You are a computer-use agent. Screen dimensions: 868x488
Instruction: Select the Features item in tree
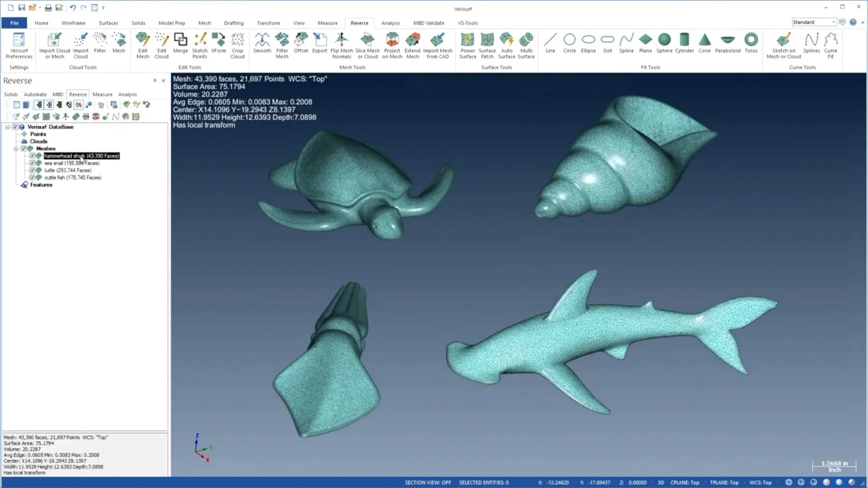coord(41,185)
